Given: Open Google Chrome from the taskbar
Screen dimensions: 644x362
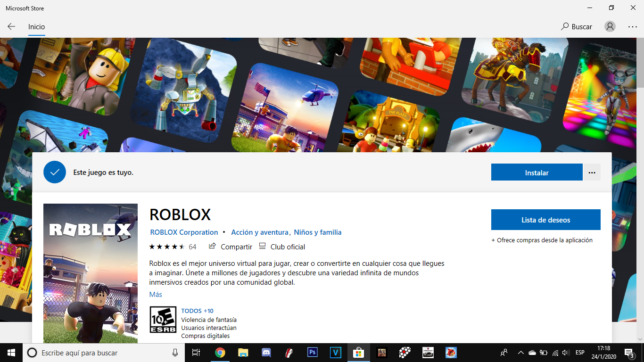Looking at the screenshot, I should pyautogui.click(x=220, y=353).
